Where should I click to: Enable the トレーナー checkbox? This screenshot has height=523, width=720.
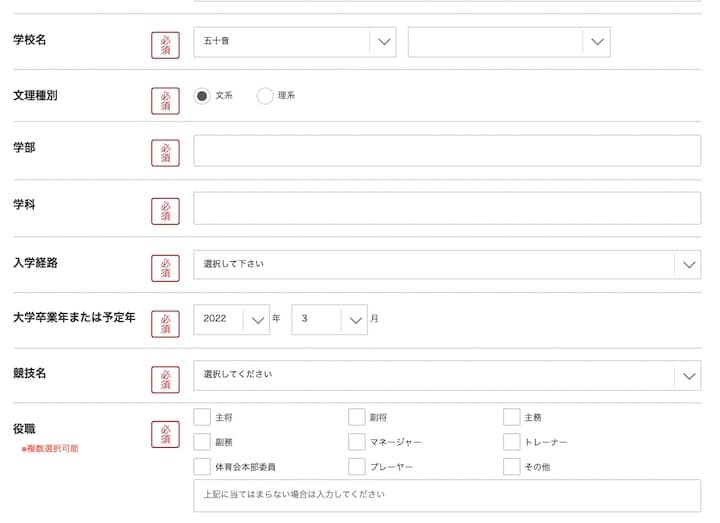512,442
